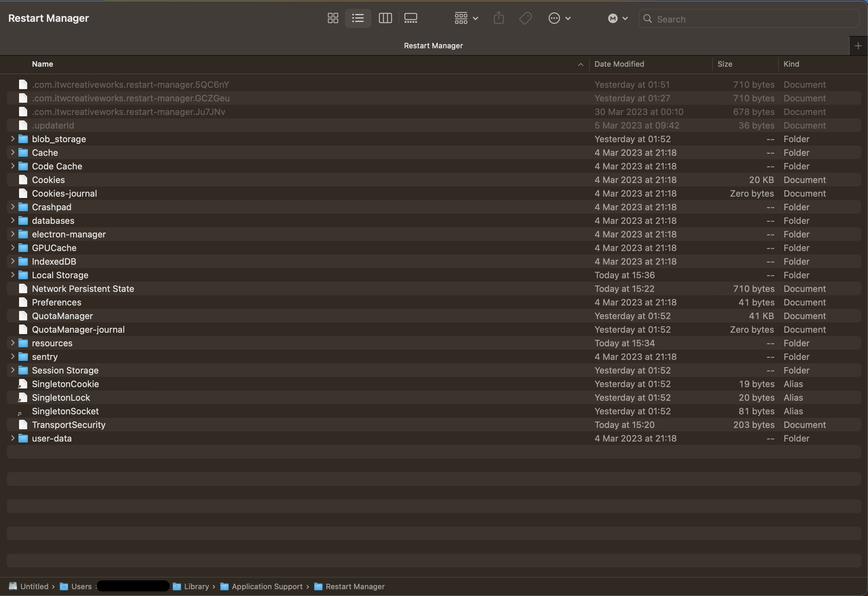Expand the blob_storage folder

13,139
